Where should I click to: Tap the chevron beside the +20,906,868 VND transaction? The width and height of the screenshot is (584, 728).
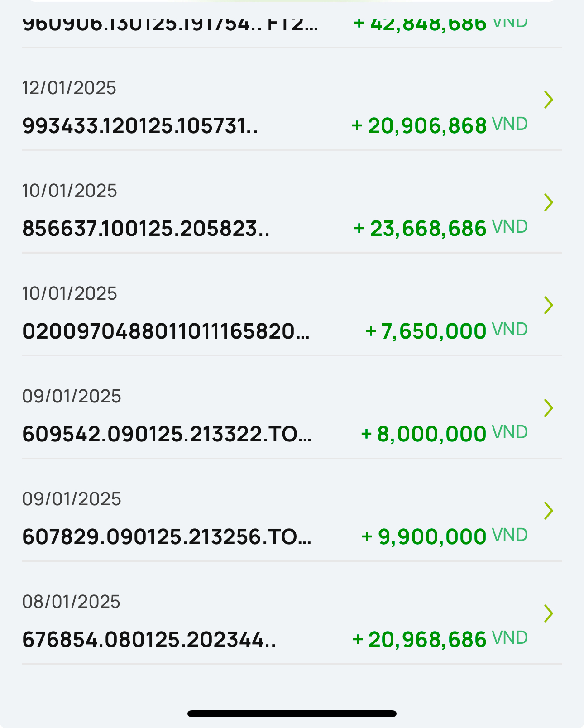(x=548, y=100)
